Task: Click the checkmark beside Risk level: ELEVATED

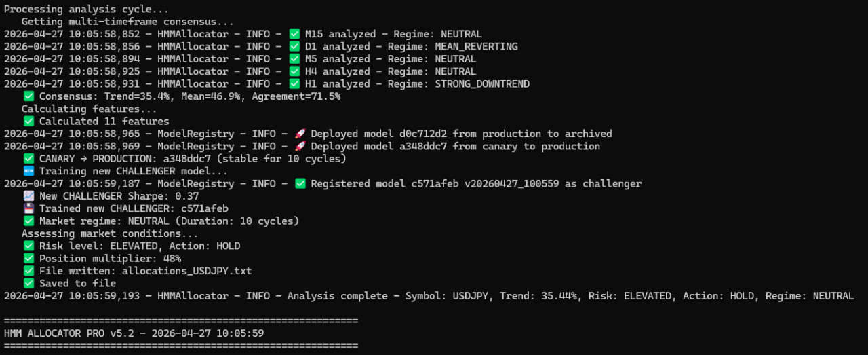Action: 28,246
